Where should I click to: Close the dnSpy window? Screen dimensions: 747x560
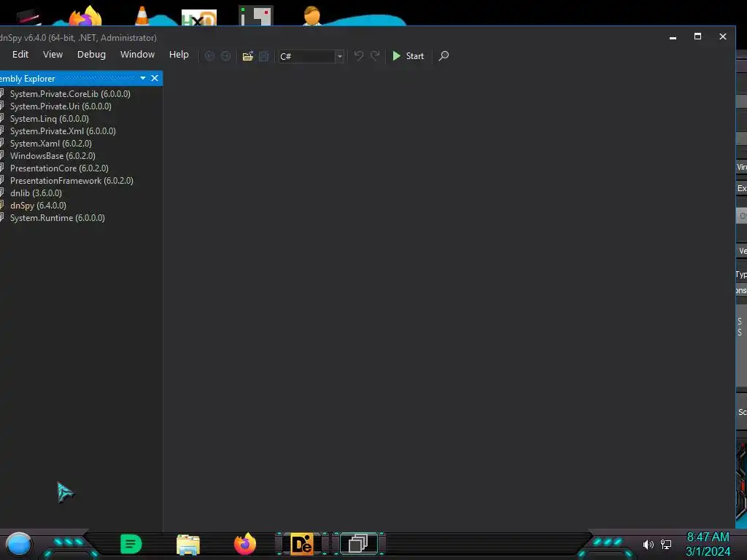pyautogui.click(x=723, y=36)
